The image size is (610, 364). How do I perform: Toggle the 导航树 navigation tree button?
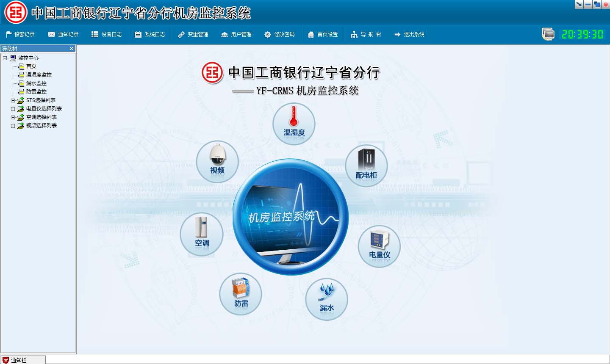(x=366, y=34)
